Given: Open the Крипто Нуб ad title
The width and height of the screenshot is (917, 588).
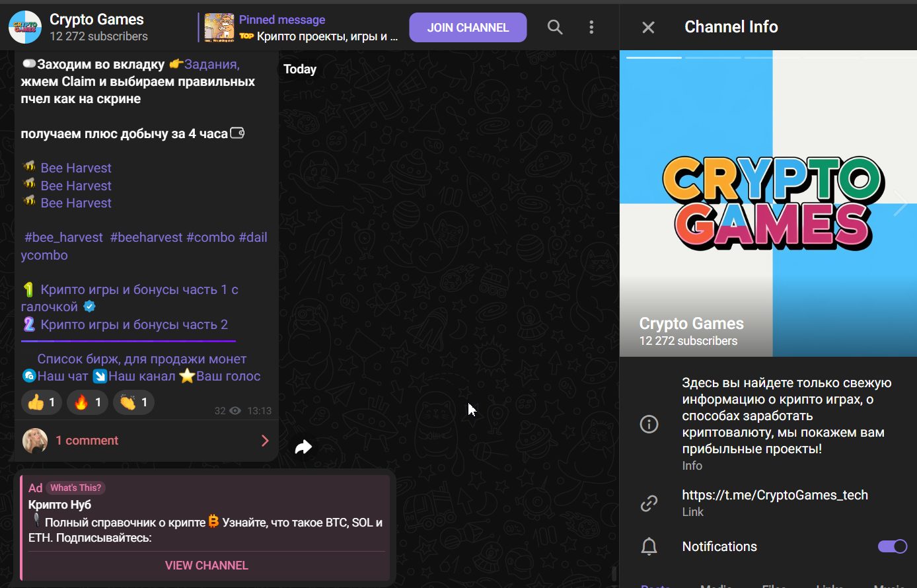Looking at the screenshot, I should click(59, 505).
